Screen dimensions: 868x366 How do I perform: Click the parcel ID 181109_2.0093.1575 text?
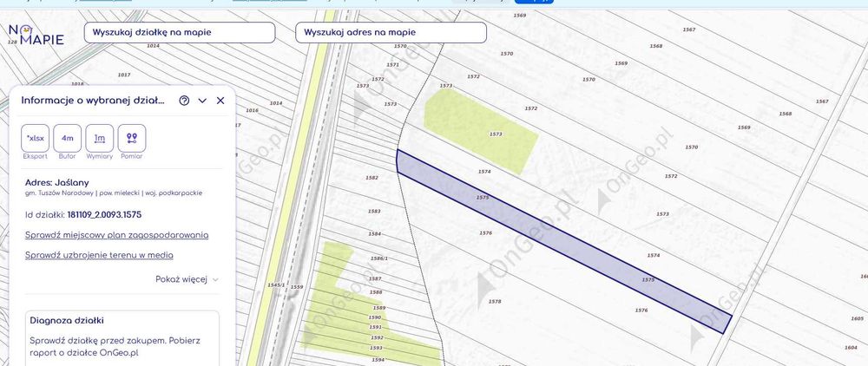[x=104, y=215]
